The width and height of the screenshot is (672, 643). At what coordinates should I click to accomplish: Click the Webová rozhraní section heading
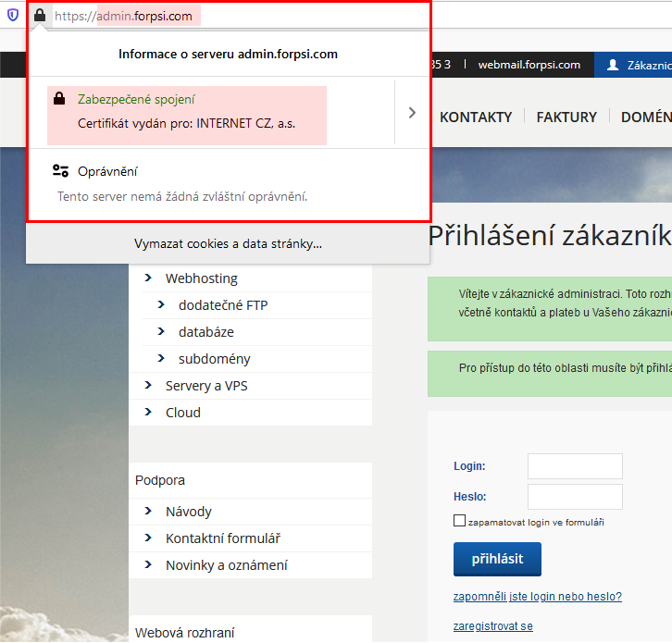[185, 633]
